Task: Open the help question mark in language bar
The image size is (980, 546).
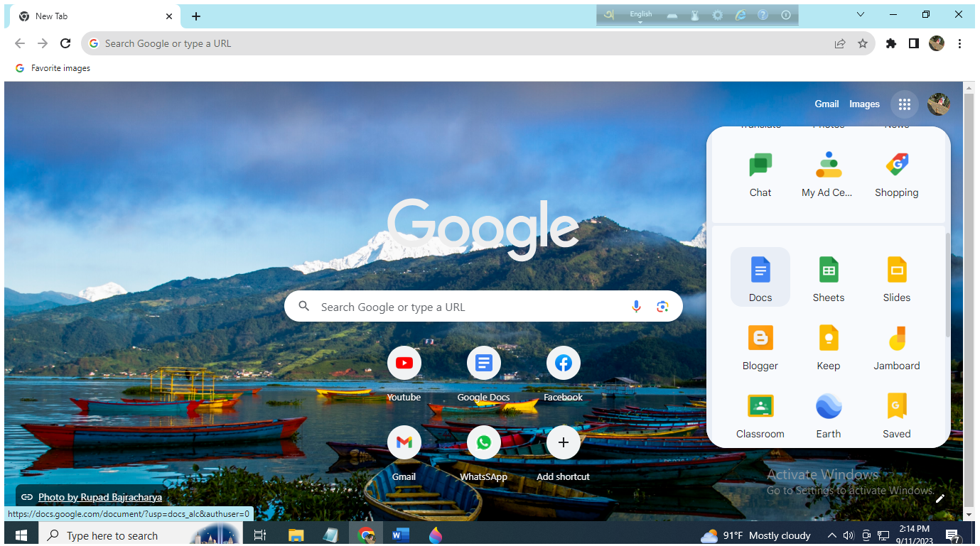Action: tap(763, 15)
